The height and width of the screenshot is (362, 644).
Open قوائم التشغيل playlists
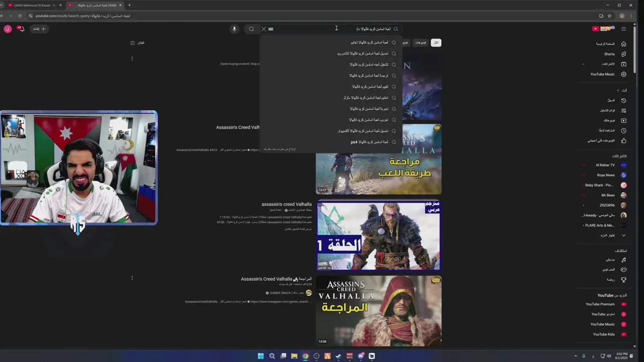(x=607, y=110)
